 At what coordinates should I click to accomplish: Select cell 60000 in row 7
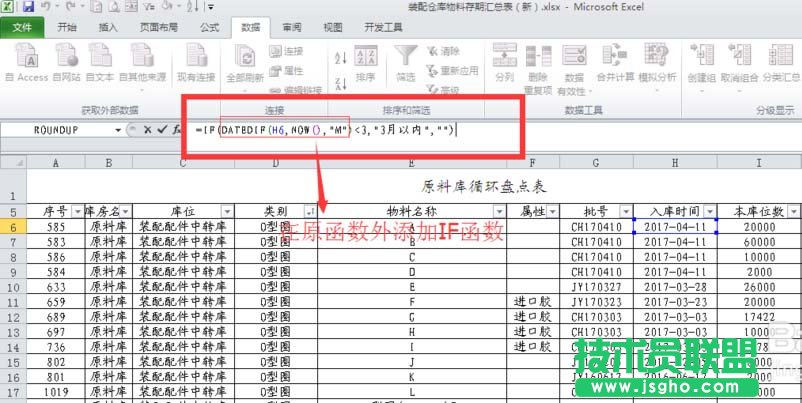(760, 242)
